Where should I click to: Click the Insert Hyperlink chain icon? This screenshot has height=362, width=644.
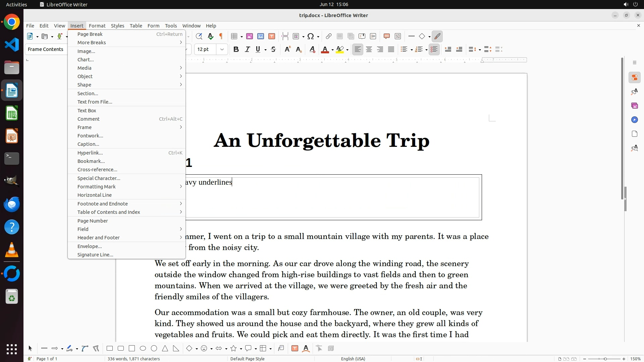(x=329, y=36)
